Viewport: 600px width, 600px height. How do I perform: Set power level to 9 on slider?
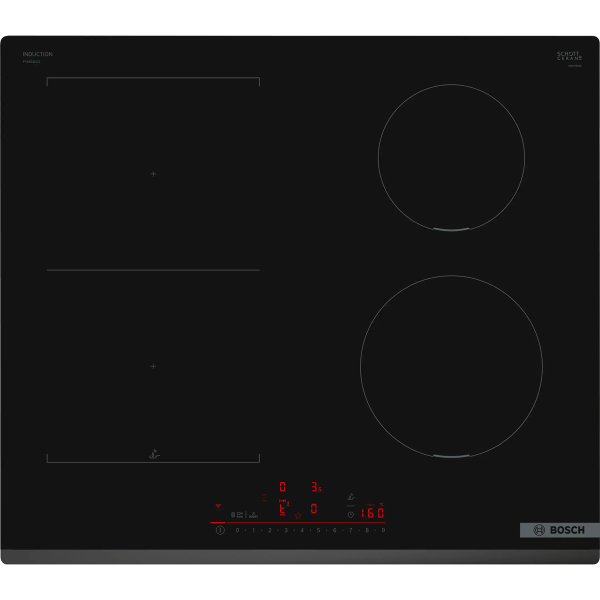(383, 530)
